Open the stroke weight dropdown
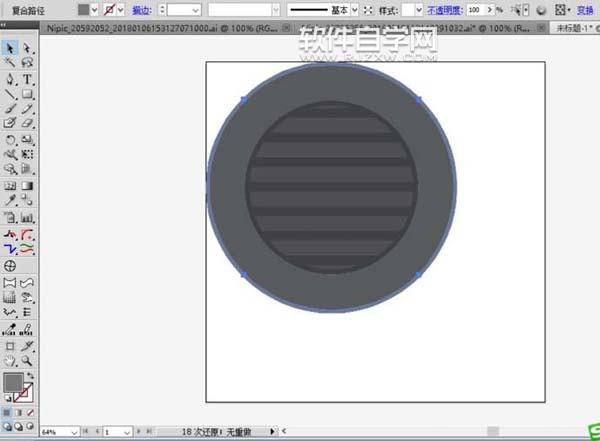 (196, 10)
